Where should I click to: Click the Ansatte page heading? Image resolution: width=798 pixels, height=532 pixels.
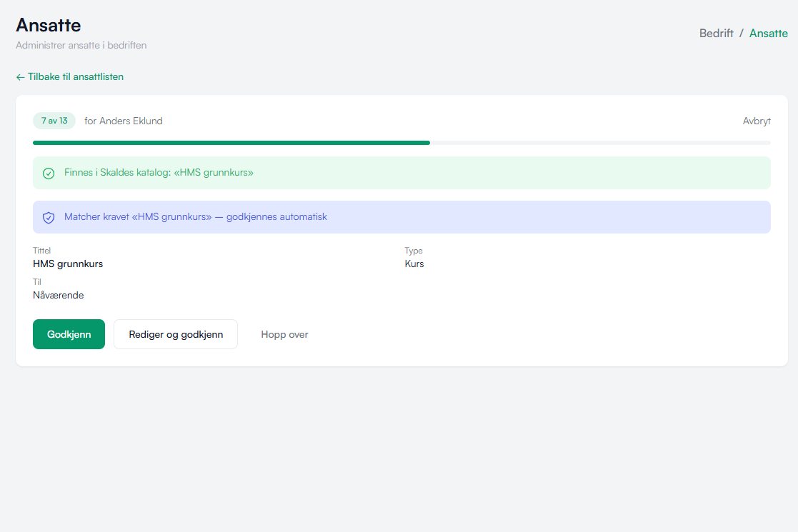(x=49, y=26)
